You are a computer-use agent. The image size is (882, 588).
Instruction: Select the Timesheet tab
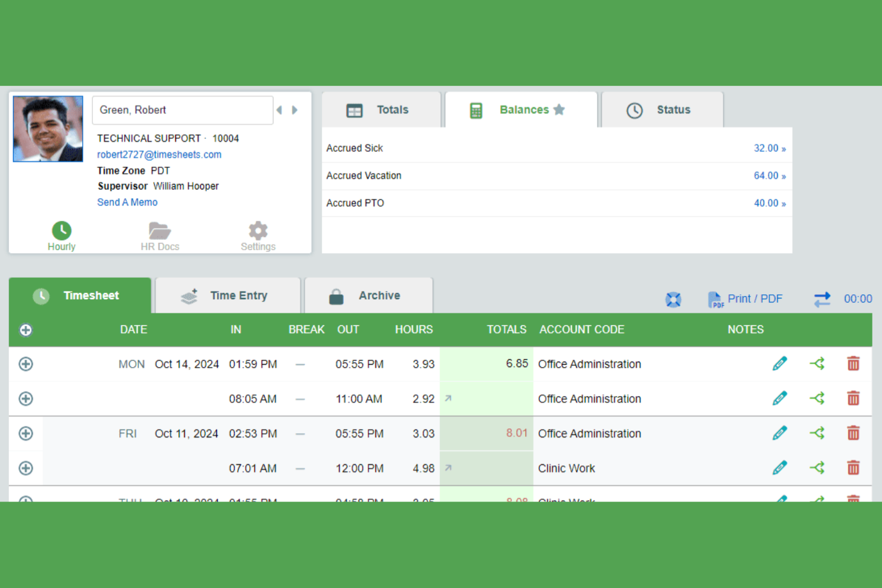[x=80, y=295]
